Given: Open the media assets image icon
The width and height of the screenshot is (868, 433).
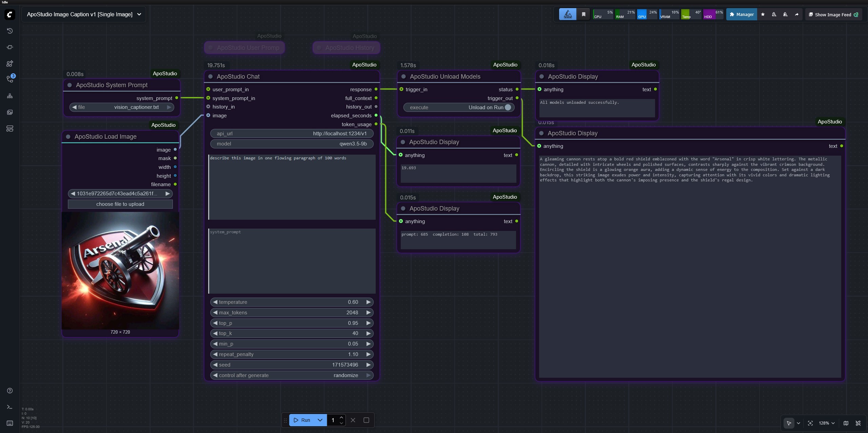Looking at the screenshot, I should pos(10,112).
